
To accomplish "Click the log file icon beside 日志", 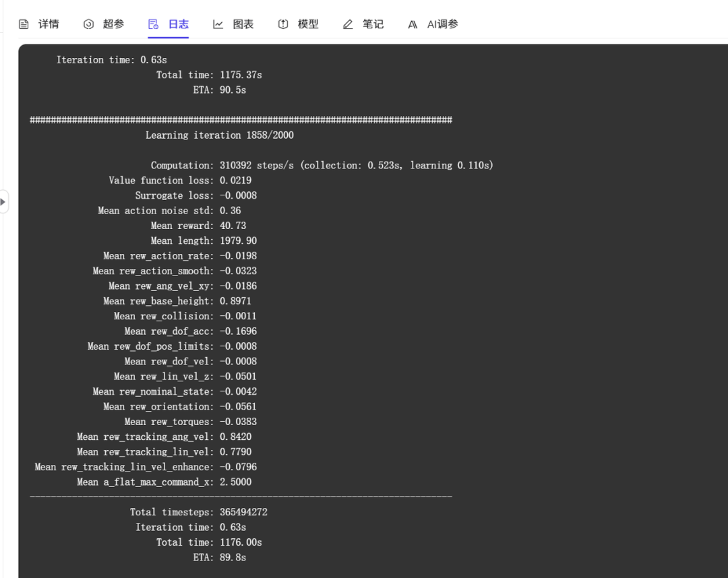I will coord(153,24).
